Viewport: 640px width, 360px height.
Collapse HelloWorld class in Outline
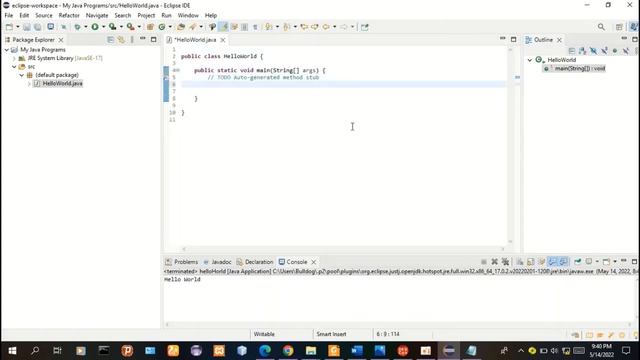530,60
